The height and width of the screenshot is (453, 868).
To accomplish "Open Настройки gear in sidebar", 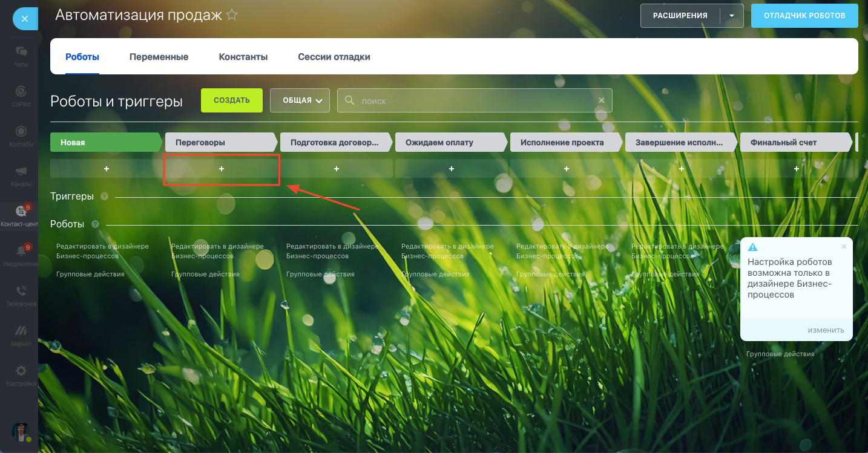I will [21, 375].
